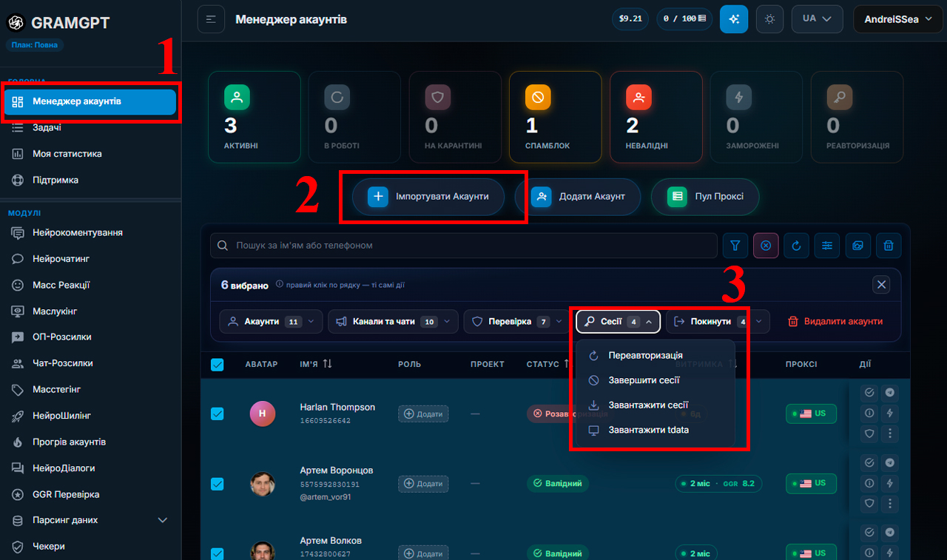Filter by the Невалідні stat card
The height and width of the screenshot is (560, 947).
click(x=656, y=117)
